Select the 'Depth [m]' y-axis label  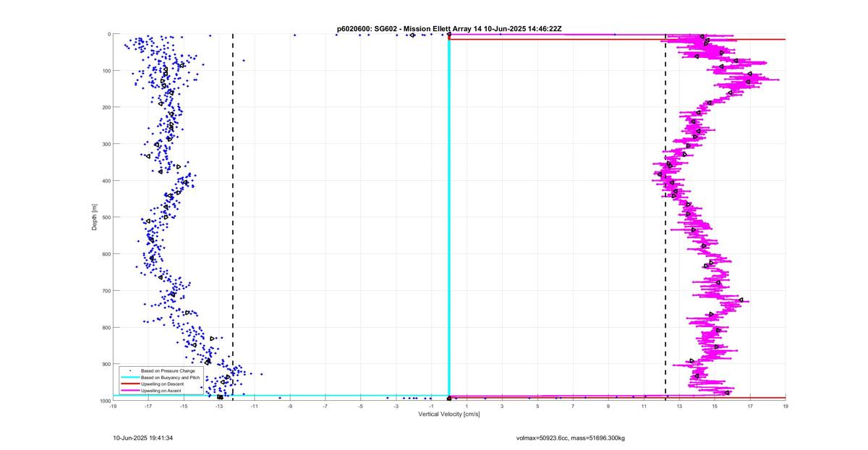point(94,217)
